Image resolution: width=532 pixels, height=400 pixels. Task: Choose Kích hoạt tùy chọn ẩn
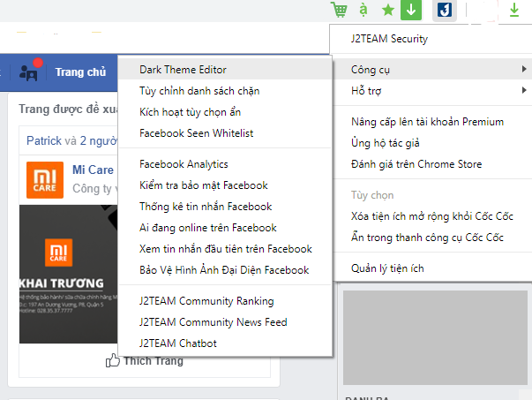pyautogui.click(x=225, y=112)
